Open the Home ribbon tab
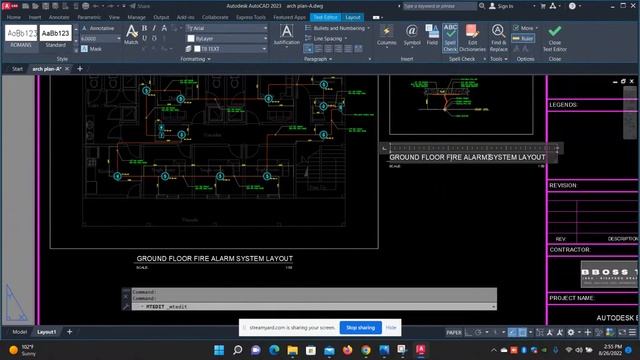The image size is (640, 360). tap(13, 17)
